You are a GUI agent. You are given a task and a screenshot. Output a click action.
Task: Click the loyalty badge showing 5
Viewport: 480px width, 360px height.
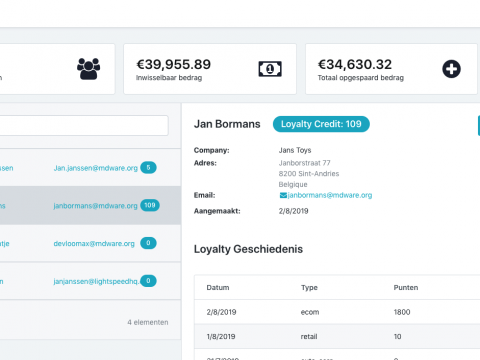click(x=148, y=168)
